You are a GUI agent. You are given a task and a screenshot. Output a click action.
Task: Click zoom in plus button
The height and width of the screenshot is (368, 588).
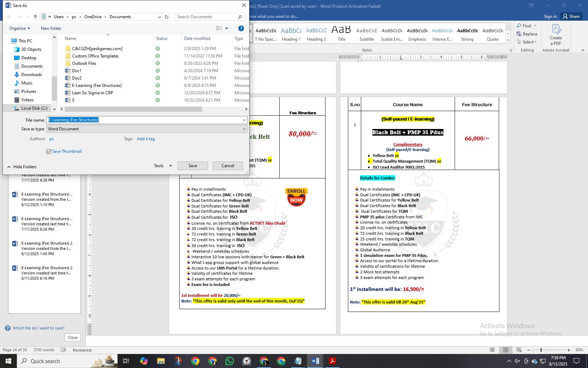[569, 350]
